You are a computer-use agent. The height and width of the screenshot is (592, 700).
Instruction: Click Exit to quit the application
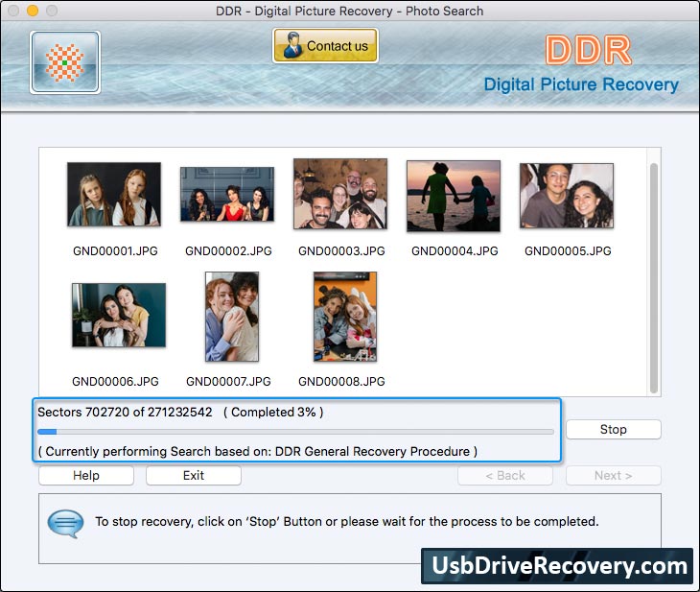click(x=194, y=475)
